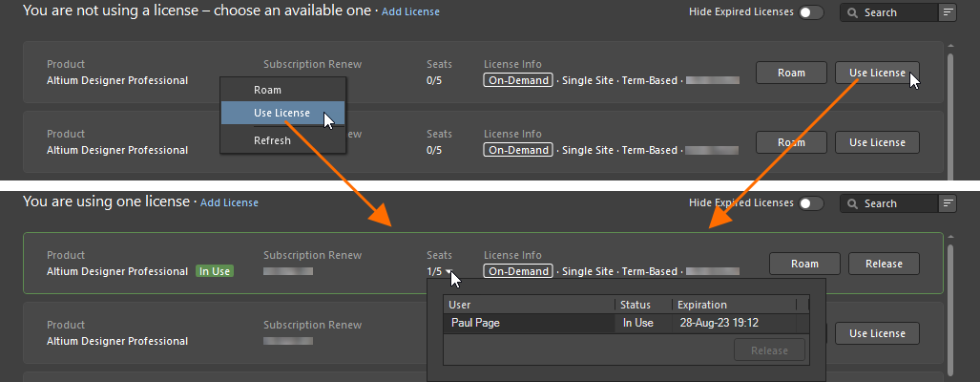Release the in-use Altium Designer license
This screenshot has width=980, height=382.
(x=884, y=264)
